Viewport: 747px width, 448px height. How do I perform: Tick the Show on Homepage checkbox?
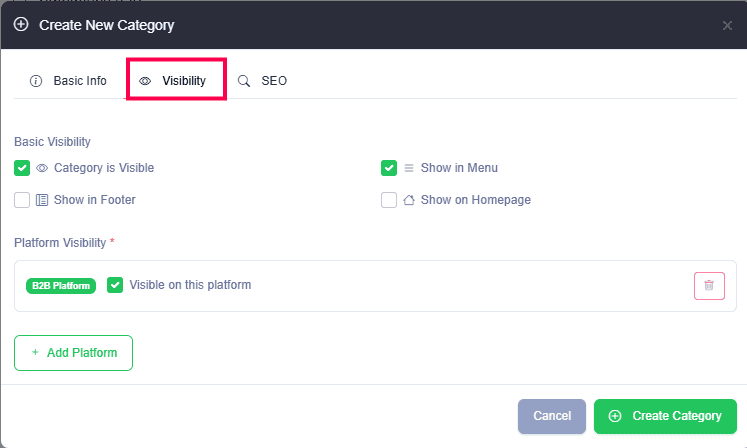tap(389, 200)
